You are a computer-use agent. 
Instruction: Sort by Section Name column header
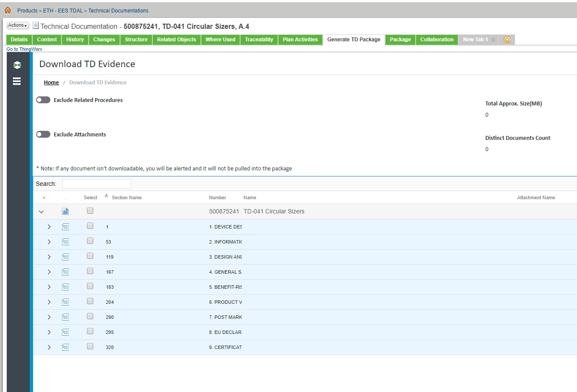point(127,198)
